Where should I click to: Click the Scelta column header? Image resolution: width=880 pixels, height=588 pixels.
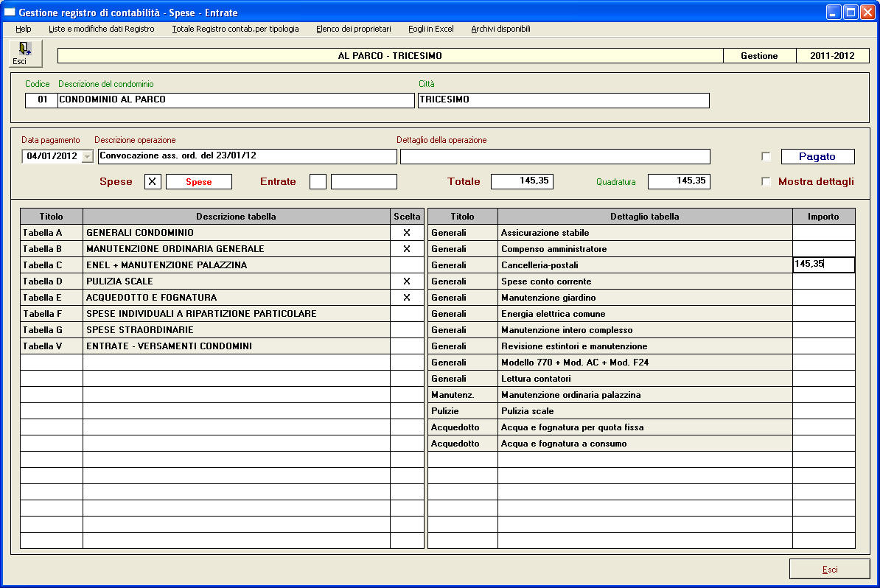click(407, 216)
